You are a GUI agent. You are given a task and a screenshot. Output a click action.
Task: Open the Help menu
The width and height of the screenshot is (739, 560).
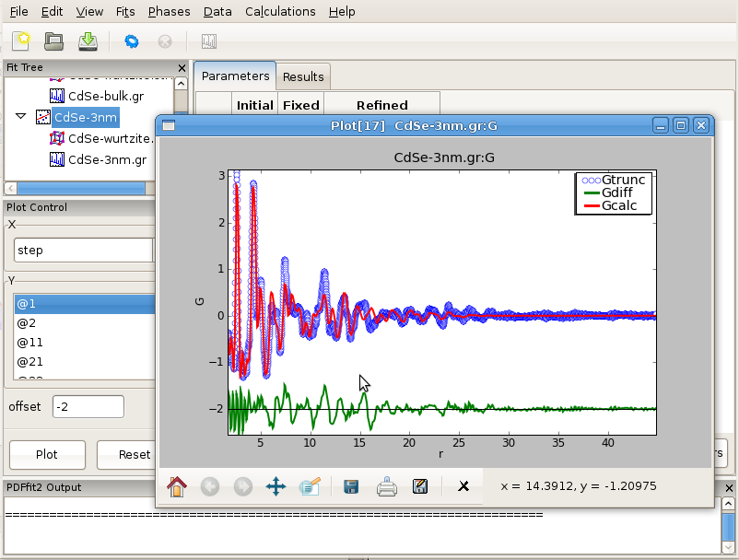tap(342, 11)
